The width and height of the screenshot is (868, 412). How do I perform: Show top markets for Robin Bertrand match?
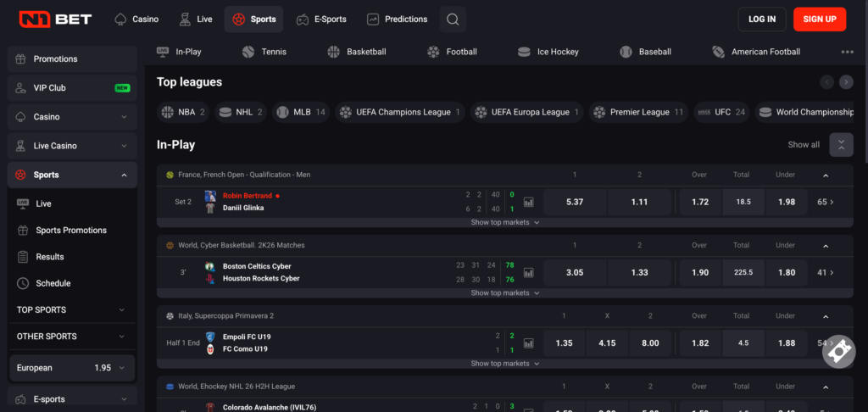[x=505, y=222]
